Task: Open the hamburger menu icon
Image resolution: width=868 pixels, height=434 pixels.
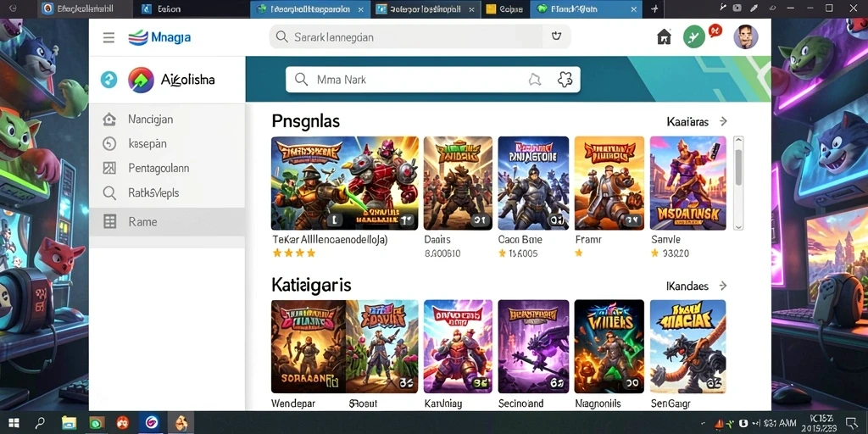Action: pos(108,37)
